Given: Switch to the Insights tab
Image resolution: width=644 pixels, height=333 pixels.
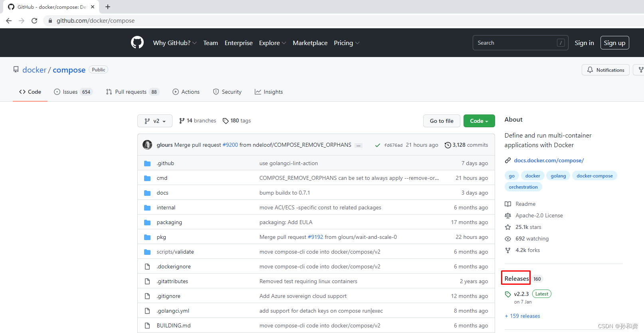Looking at the screenshot, I should (x=269, y=92).
